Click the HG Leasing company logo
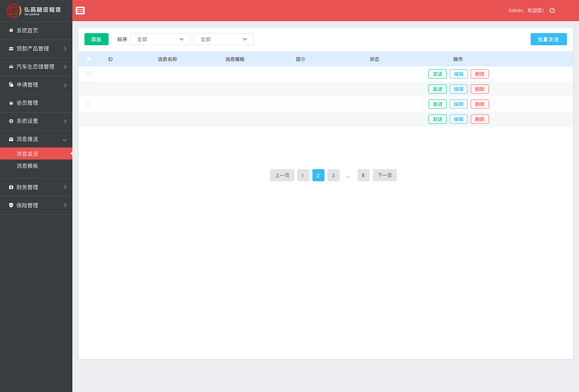Viewport: 579px width, 392px height. tap(34, 10)
